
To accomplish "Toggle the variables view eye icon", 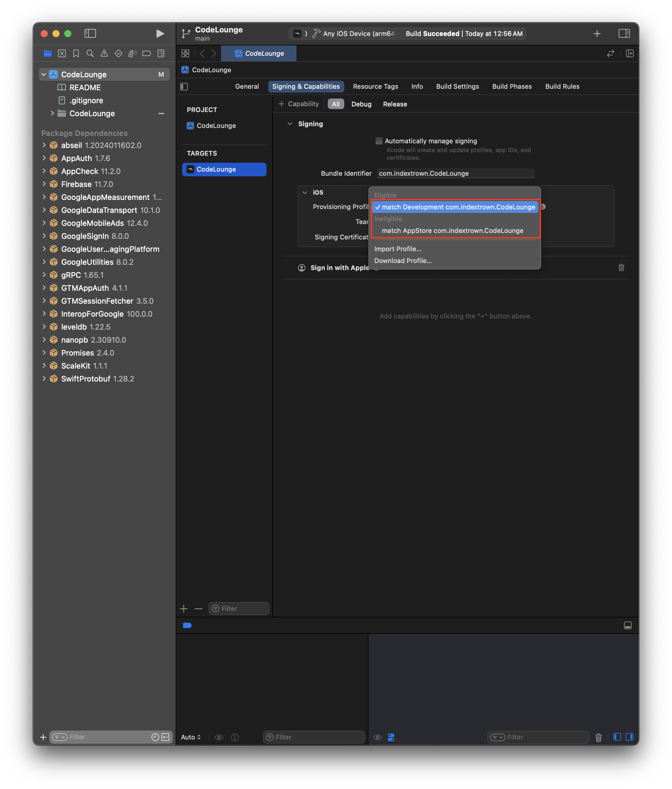I will pyautogui.click(x=218, y=737).
